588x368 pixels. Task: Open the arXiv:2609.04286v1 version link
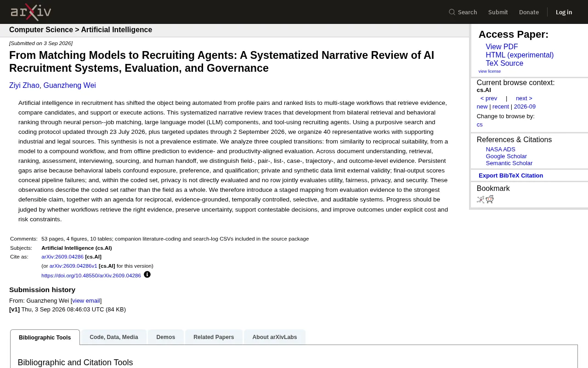point(73,266)
